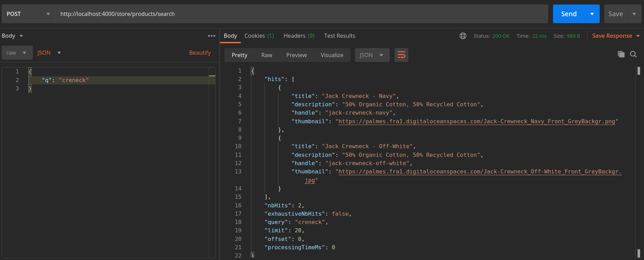The width and height of the screenshot is (644, 260).
Task: Open the three-dots request options menu
Action: pyautogui.click(x=211, y=36)
